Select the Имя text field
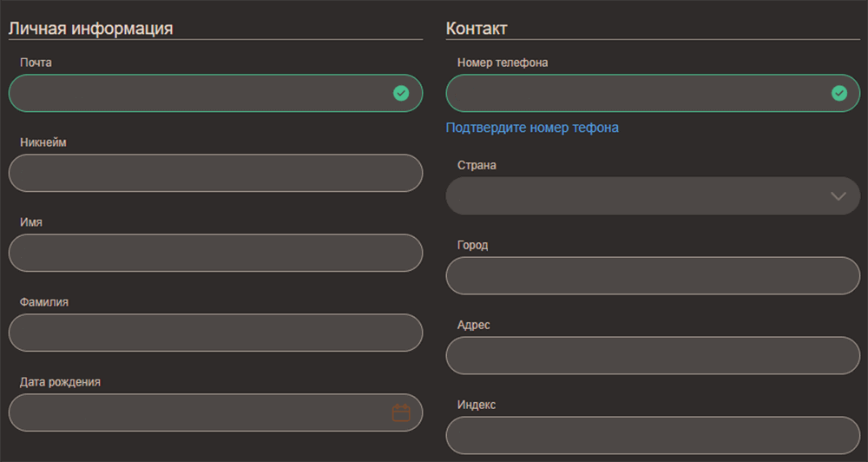 click(215, 253)
